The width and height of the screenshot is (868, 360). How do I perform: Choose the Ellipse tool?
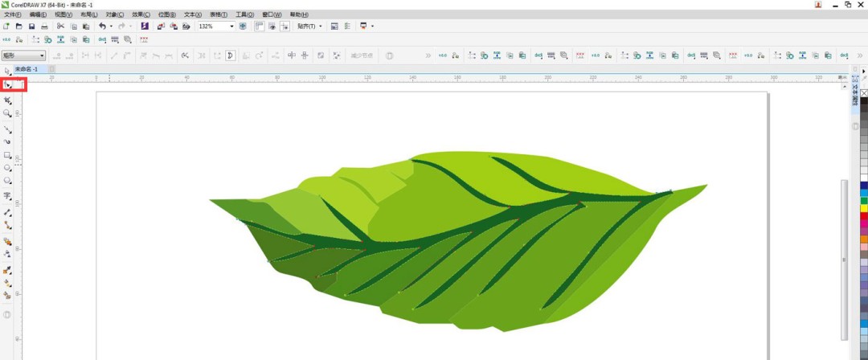pos(8,169)
